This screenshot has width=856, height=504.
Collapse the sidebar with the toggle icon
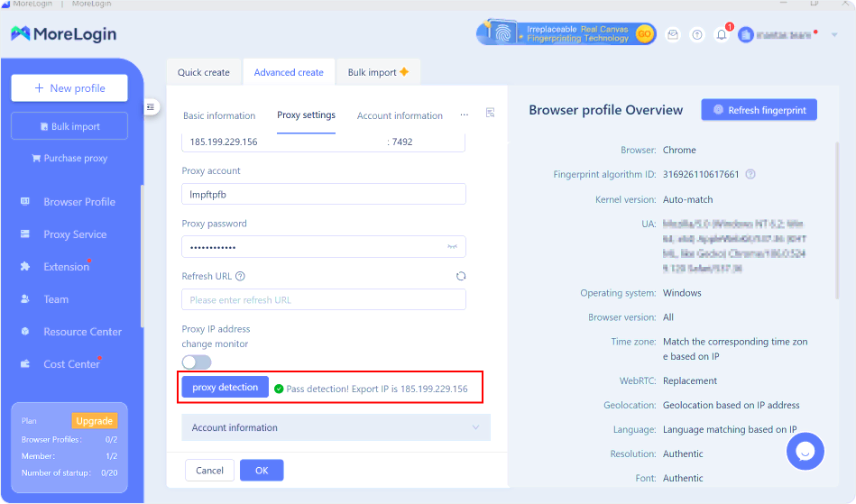coord(151,107)
